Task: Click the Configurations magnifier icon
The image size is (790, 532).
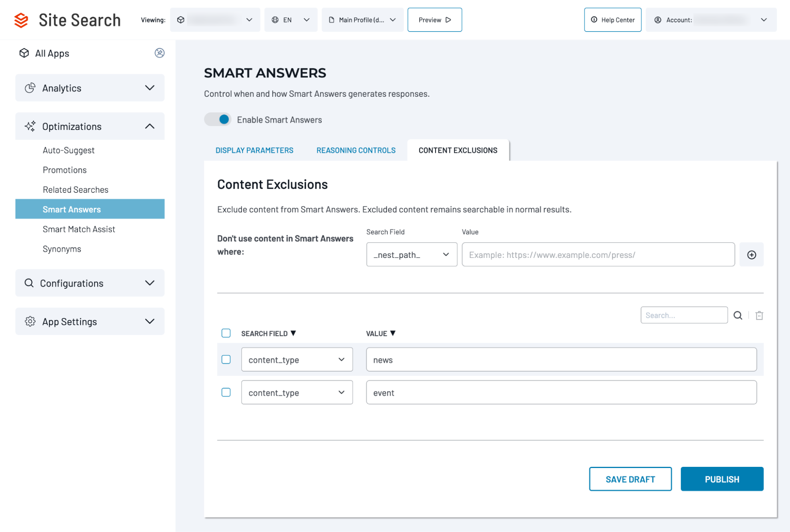Action: (x=29, y=283)
